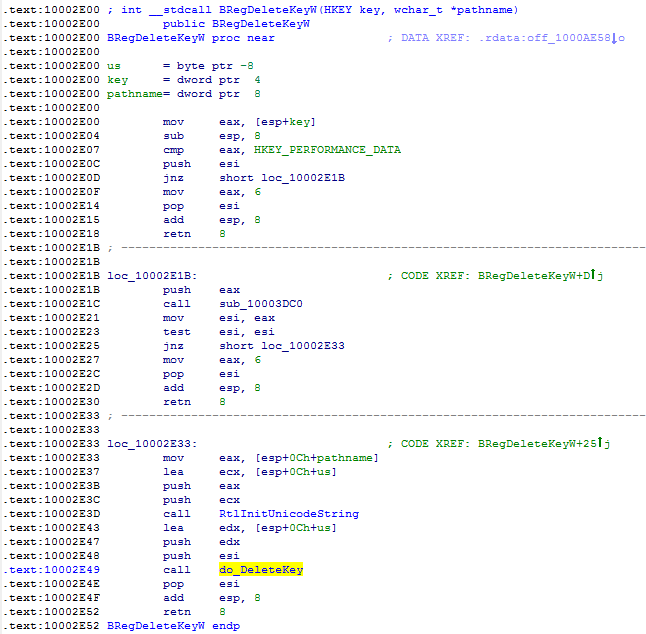Click pop esi at address 10002E4E
The height and width of the screenshot is (634, 646).
(201, 584)
